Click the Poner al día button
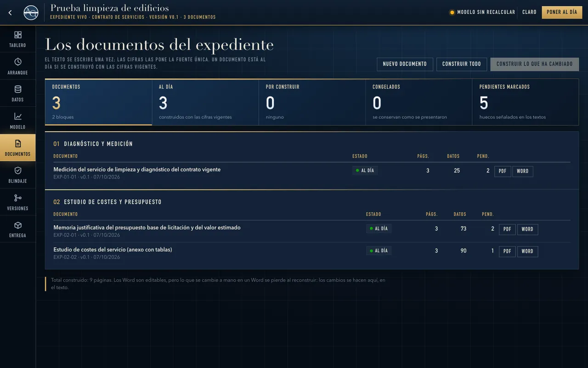588x368 pixels. pos(562,12)
